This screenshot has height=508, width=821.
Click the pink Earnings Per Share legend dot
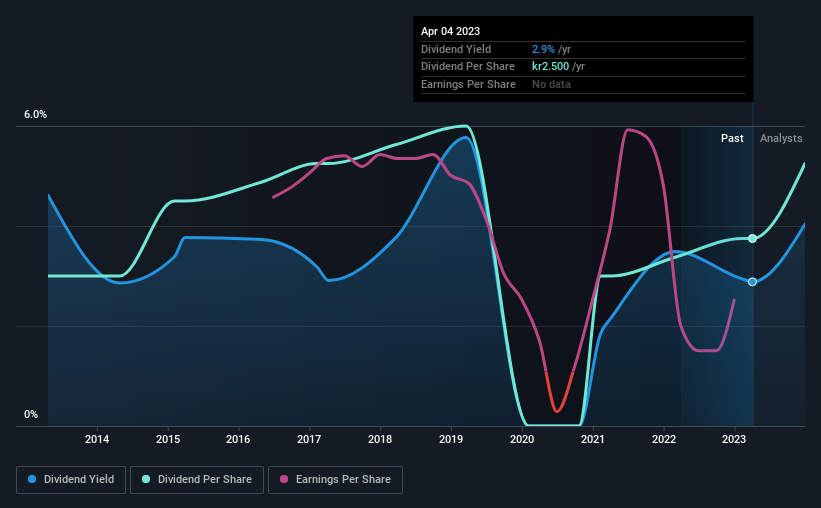[x=284, y=479]
